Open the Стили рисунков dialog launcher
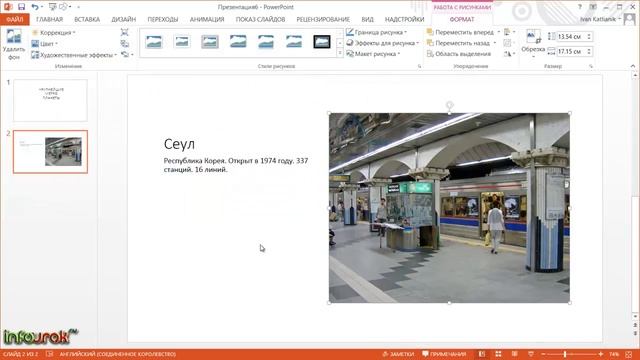The height and width of the screenshot is (360, 640). coord(419,66)
